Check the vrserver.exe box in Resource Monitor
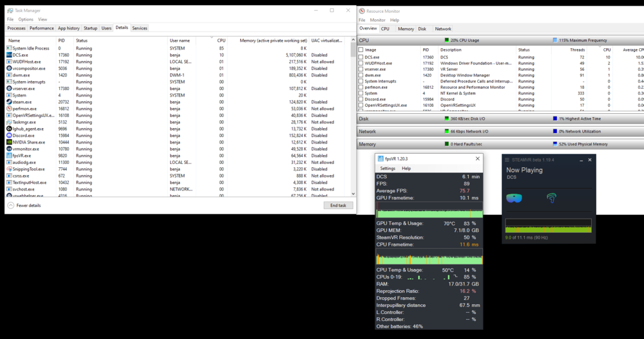 [x=361, y=69]
